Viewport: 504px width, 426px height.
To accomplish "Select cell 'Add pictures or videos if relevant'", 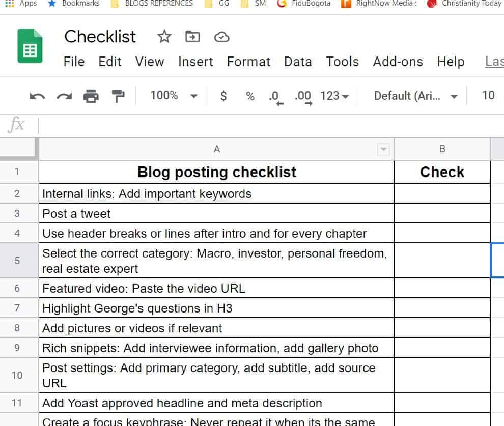I will click(x=216, y=328).
